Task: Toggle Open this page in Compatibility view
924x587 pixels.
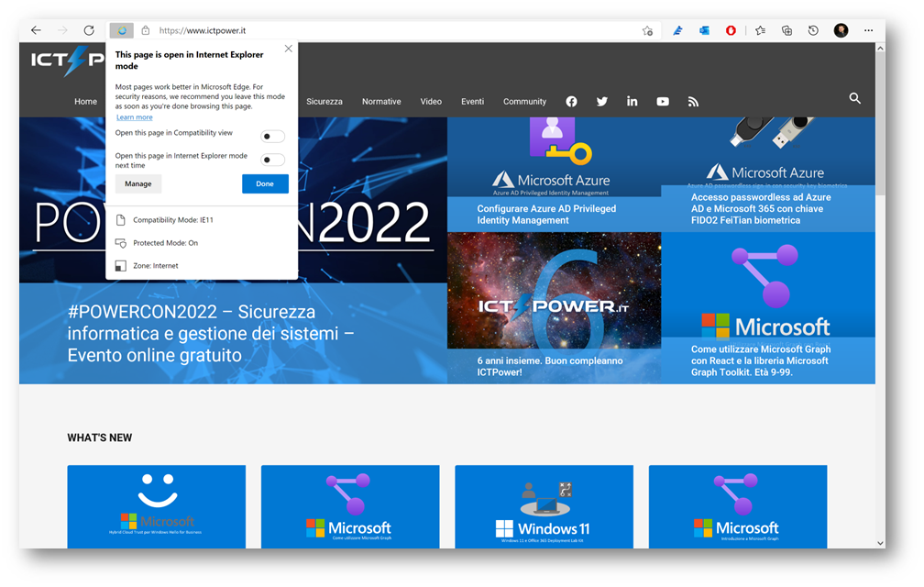Action: (272, 136)
